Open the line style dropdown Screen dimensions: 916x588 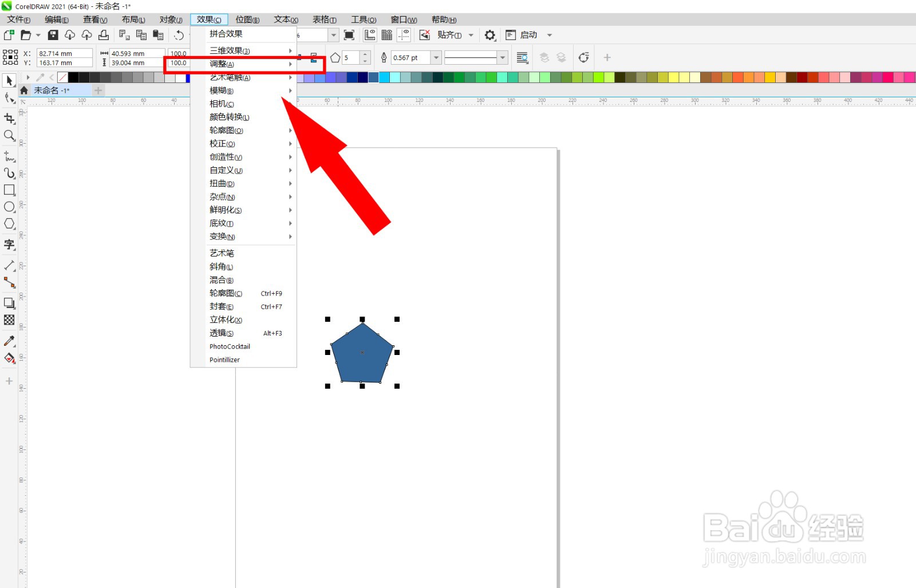[x=503, y=57]
